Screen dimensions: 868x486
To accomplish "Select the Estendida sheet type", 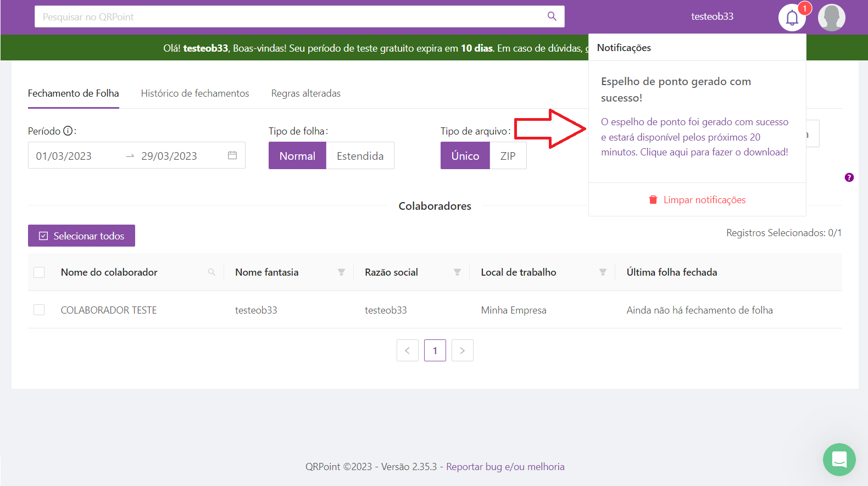I will tap(360, 156).
